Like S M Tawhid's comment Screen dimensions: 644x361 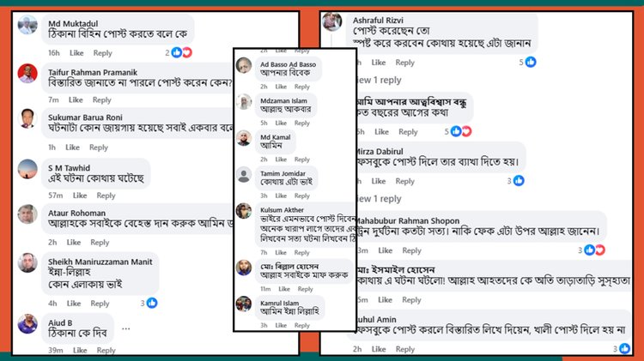80,196
